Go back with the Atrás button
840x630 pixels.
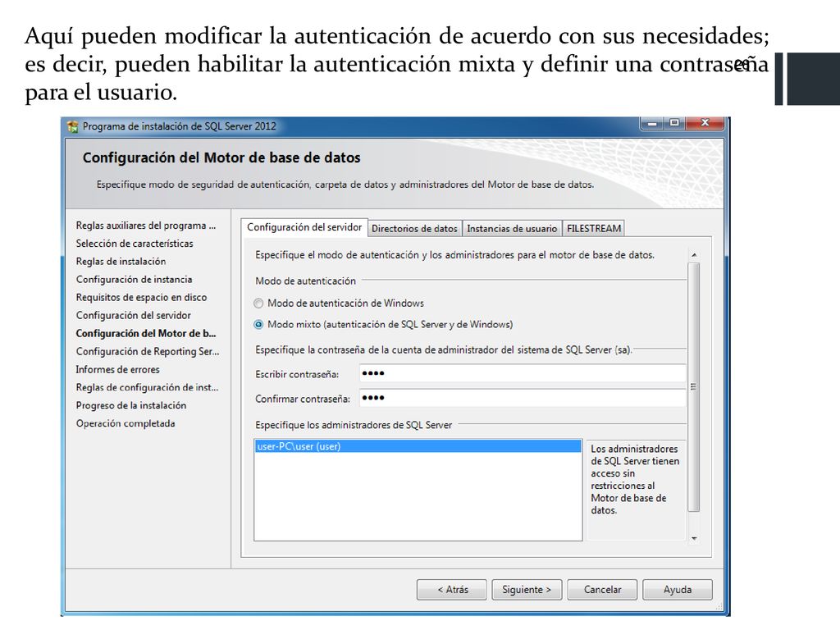pos(452,590)
